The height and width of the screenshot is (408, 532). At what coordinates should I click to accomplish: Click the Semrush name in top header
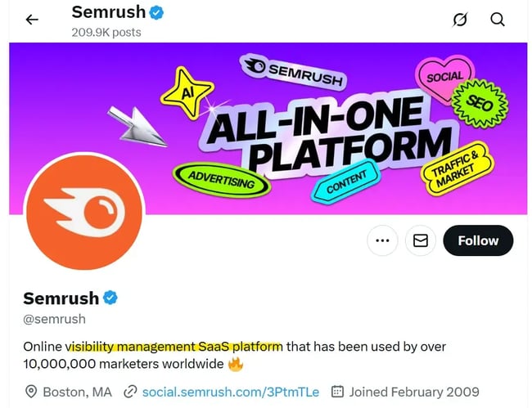(x=108, y=12)
